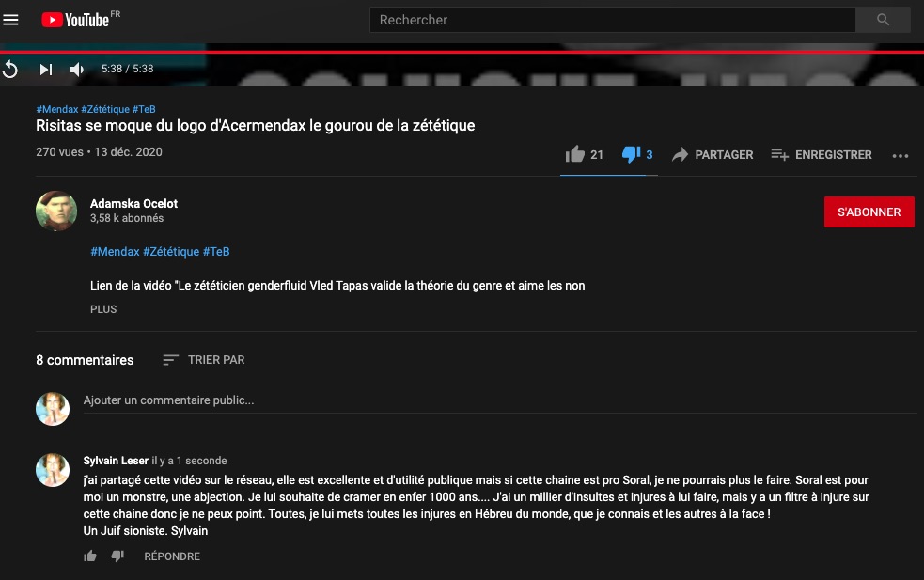Share the video via PARTAGER
924x580 pixels.
pos(713,154)
